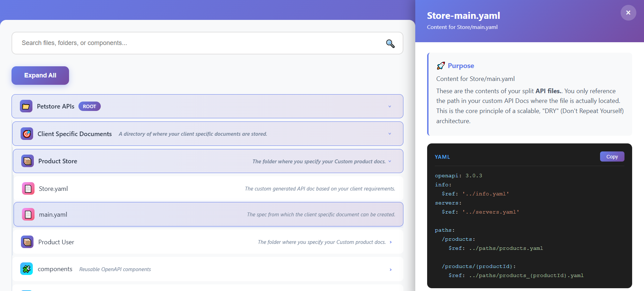Collapse the Product Store folder chevron

(390, 161)
